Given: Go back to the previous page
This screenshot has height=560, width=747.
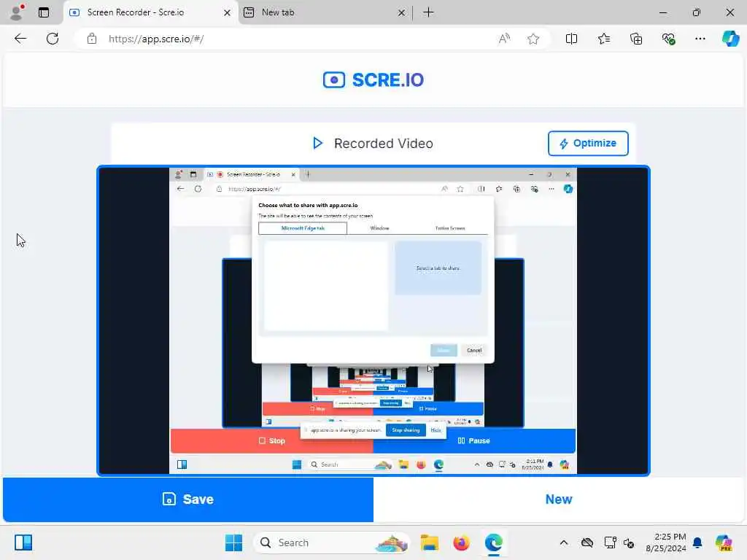Looking at the screenshot, I should (x=20, y=39).
